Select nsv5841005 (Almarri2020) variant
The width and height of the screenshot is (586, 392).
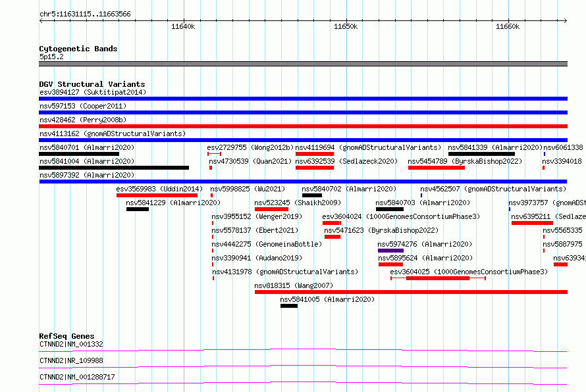327,299
